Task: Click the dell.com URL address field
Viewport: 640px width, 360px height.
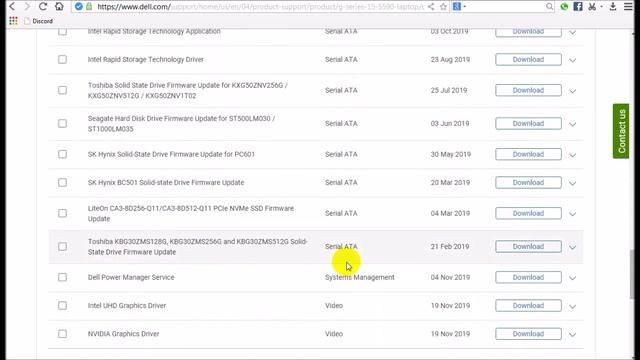Action: click(x=260, y=7)
